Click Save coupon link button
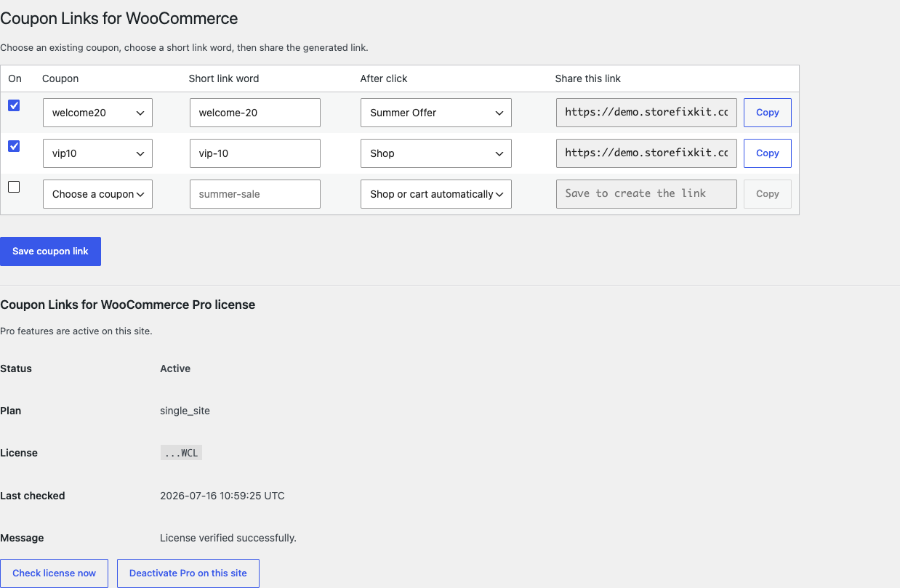This screenshot has height=588, width=900. pyautogui.click(x=50, y=251)
